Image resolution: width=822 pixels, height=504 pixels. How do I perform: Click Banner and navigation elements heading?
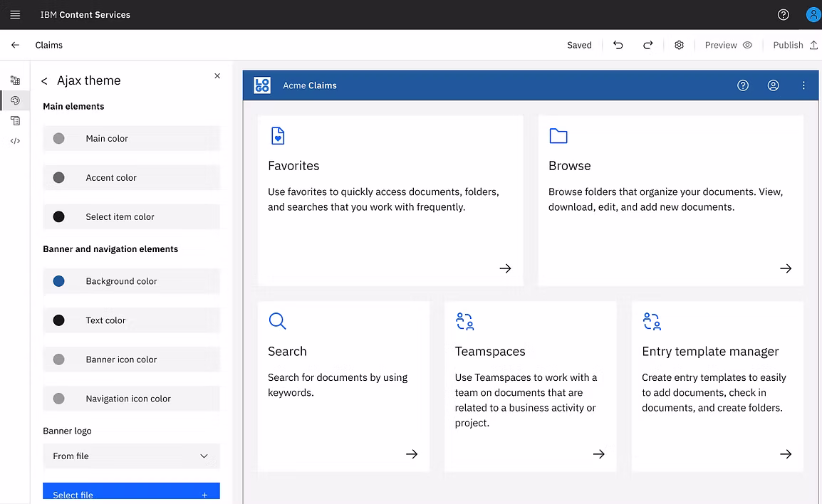110,249
